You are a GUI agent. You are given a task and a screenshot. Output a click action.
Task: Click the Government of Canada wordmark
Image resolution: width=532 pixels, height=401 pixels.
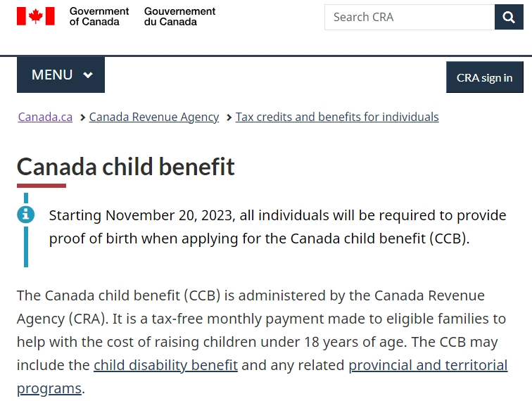99,16
